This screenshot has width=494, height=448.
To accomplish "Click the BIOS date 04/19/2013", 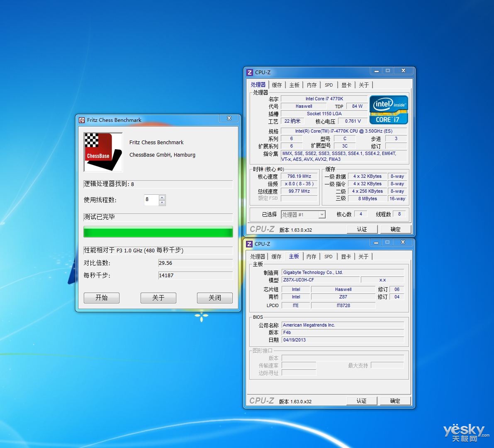I will (x=343, y=340).
